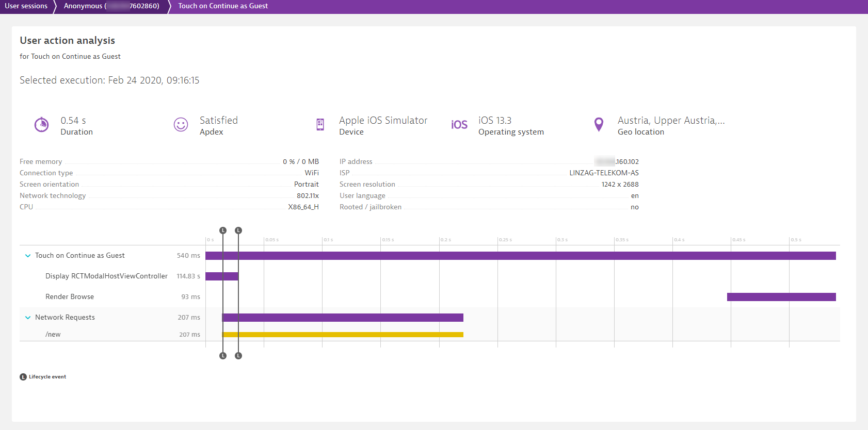Click the yellow /new request bar
The image size is (868, 430).
pos(343,335)
